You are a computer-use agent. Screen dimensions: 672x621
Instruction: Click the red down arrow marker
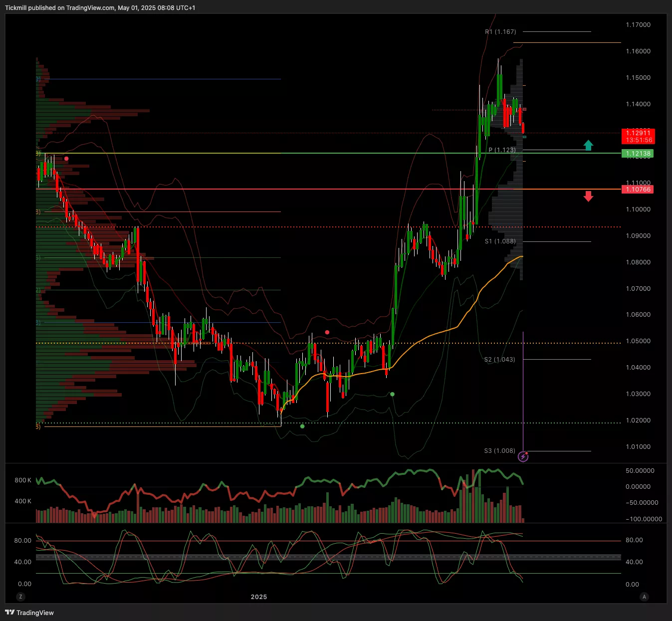click(x=588, y=196)
